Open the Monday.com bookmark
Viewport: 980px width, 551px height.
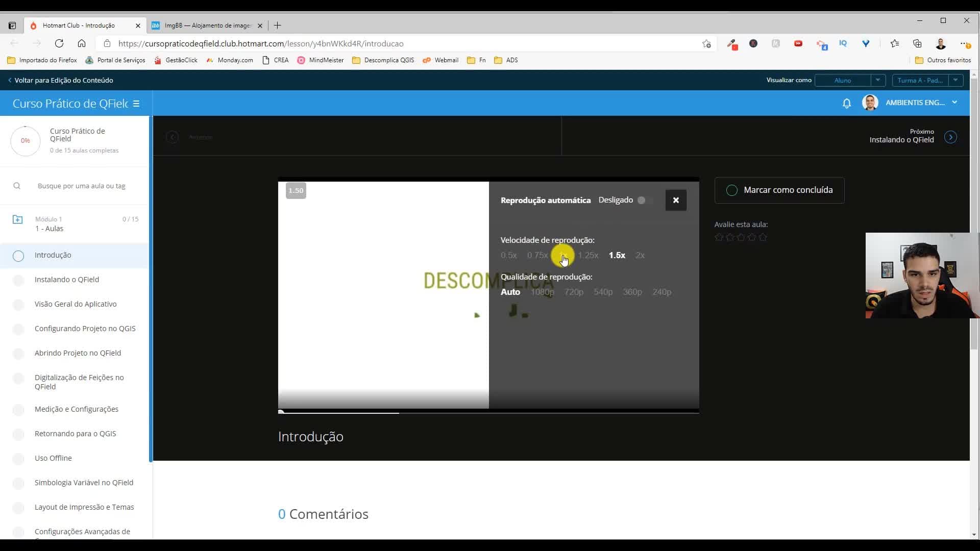pos(230,60)
